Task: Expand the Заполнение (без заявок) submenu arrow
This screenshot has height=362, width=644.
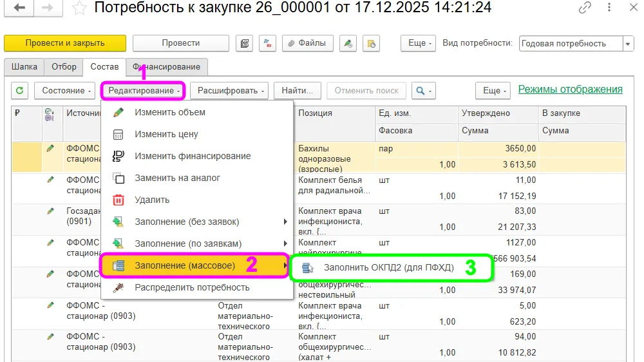Action: (285, 222)
